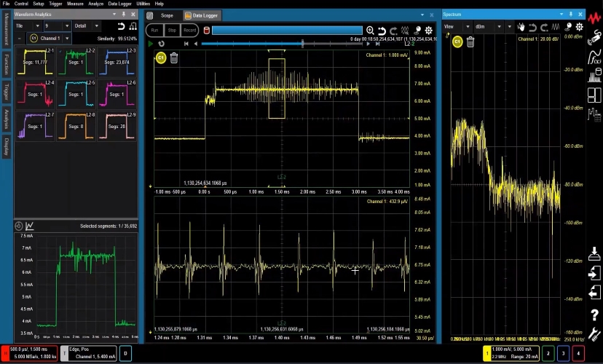Click the undo arrow in Waveform Analytics
This screenshot has height=364, width=603.
pos(121,26)
